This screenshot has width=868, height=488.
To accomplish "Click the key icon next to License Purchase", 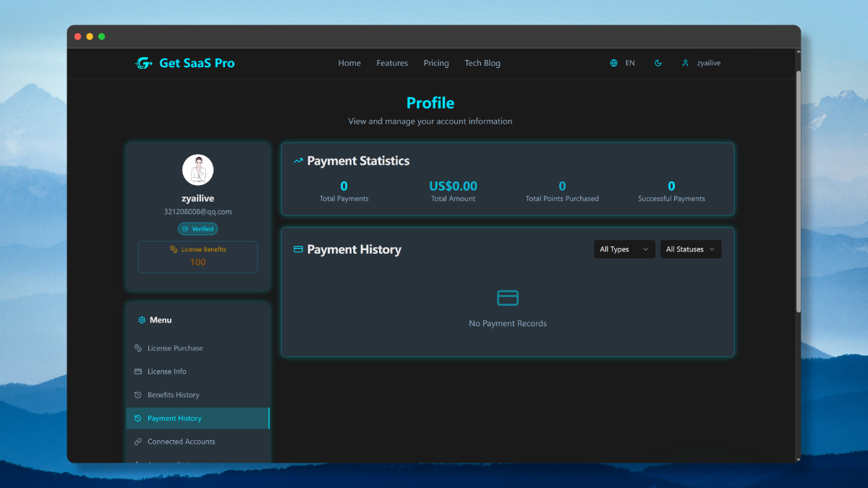I will [x=137, y=348].
